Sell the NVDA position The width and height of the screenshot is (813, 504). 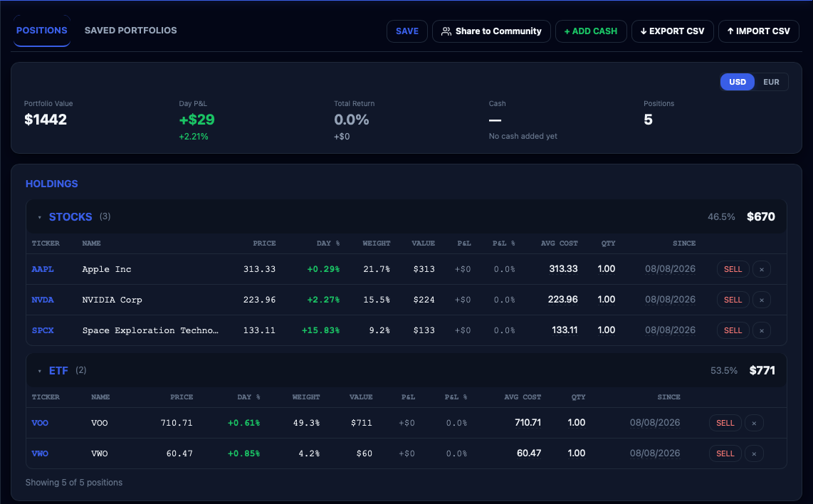tap(733, 300)
